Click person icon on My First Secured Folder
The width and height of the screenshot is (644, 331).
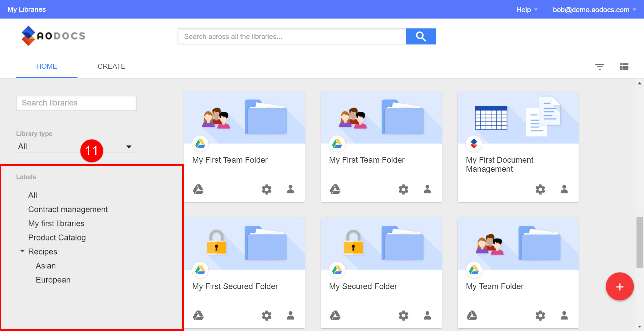[x=290, y=315]
